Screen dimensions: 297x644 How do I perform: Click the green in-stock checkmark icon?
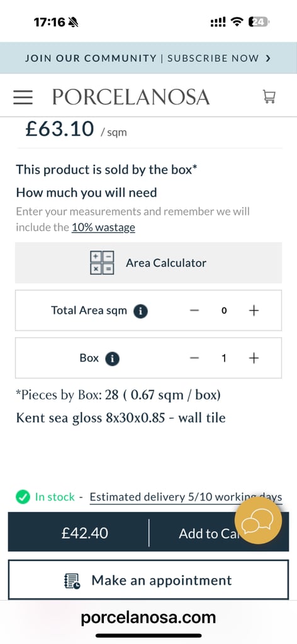tap(23, 497)
